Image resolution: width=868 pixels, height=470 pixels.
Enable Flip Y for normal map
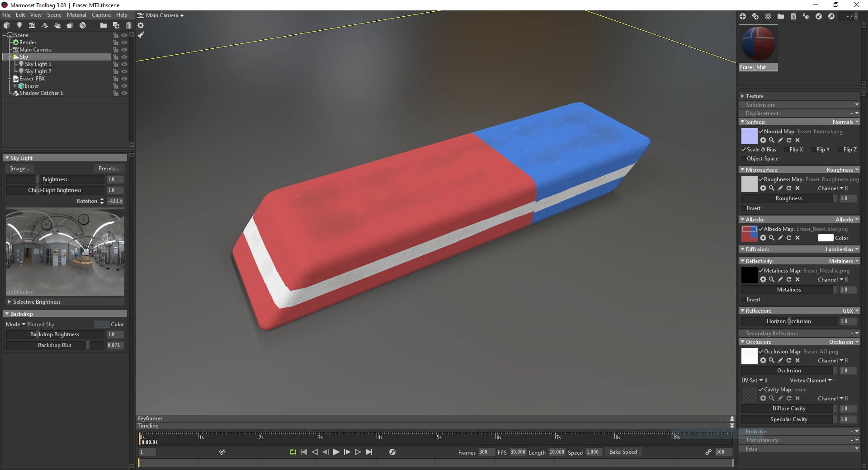point(813,150)
